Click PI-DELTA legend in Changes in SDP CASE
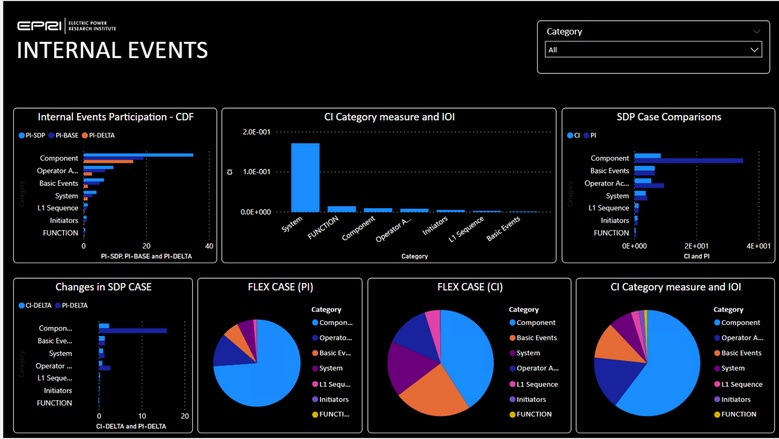The width and height of the screenshot is (779, 439). coord(71,305)
